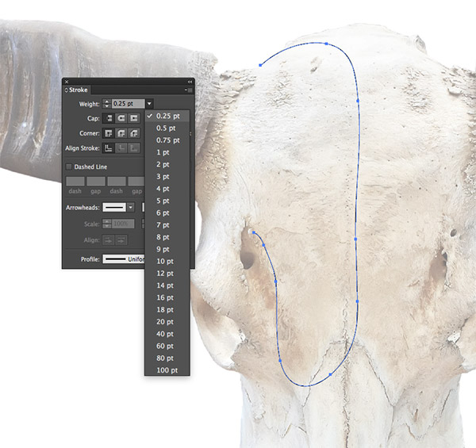This screenshot has height=448, width=476.
Task: Enable the Dashed Line checkbox
Action: (x=69, y=167)
